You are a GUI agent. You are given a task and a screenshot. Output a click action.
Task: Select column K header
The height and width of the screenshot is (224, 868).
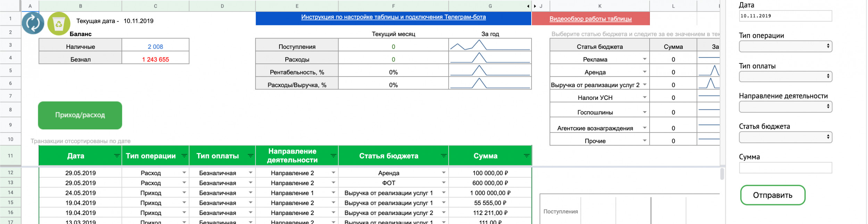(x=600, y=6)
